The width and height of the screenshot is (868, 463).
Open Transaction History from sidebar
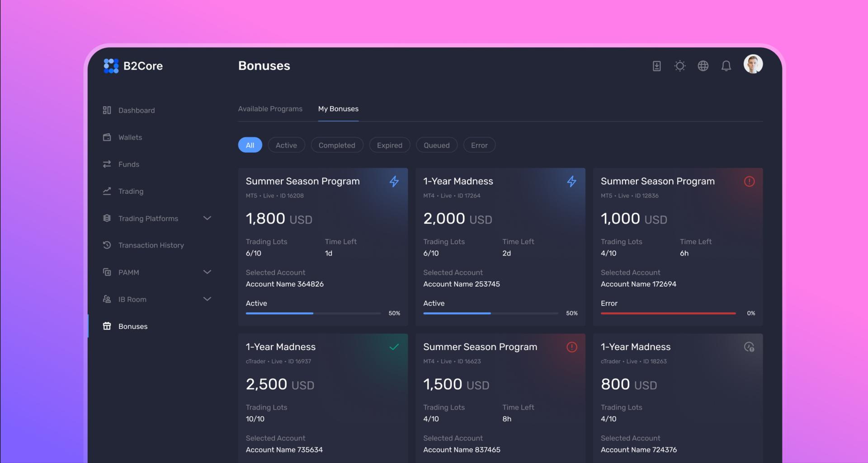pyautogui.click(x=151, y=245)
